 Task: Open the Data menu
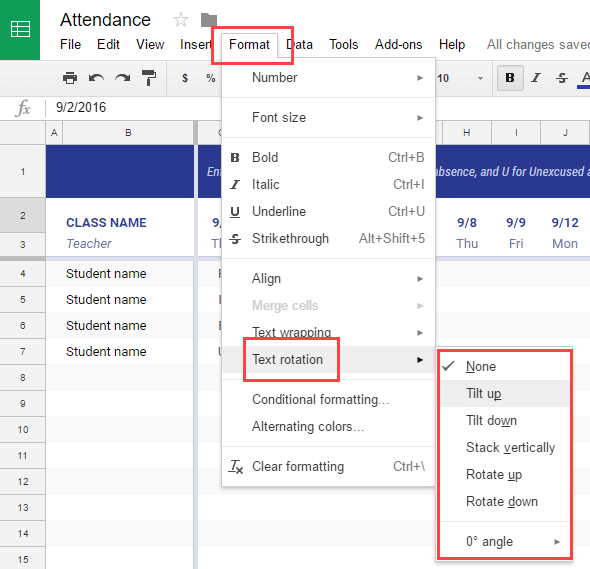point(300,44)
